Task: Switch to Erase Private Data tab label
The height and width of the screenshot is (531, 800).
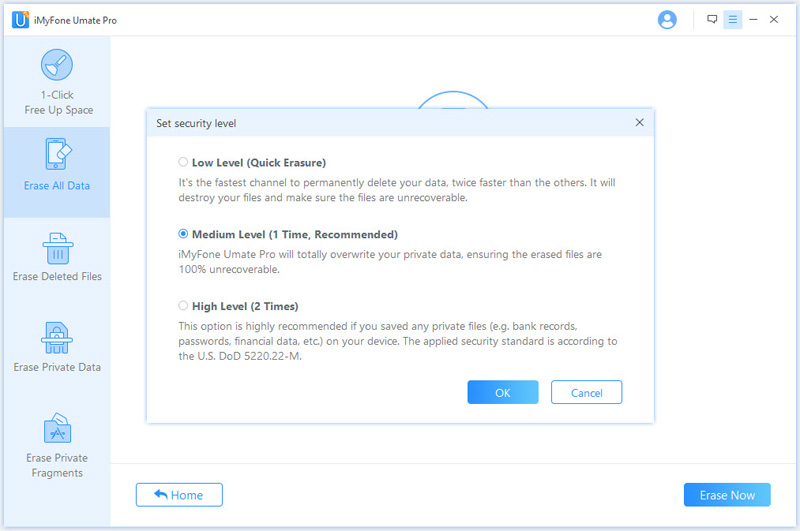Action: click(57, 367)
